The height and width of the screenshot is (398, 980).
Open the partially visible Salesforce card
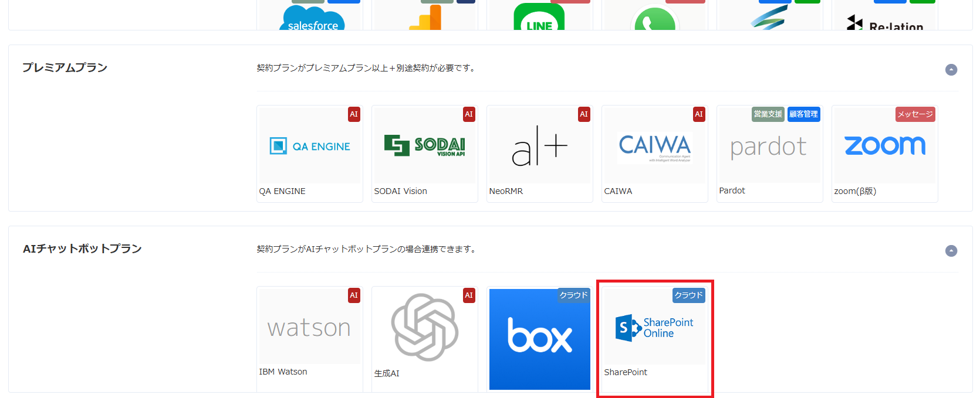[310, 15]
